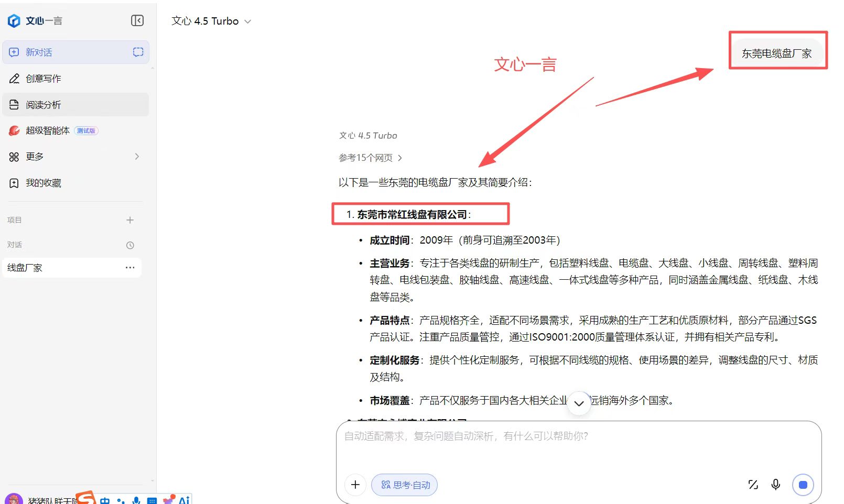
Task: Toggle the 思考·自动 thinking mode
Action: (x=405, y=485)
